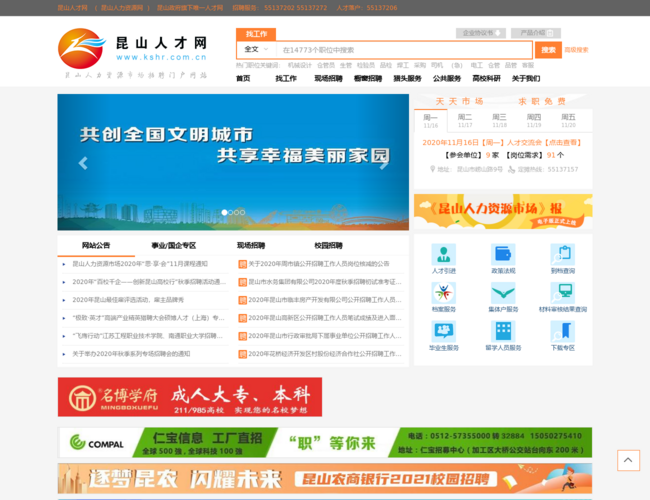Open the 2020年昆山最佳雇评选活动 notice
Screen dimensions: 650x500
tap(128, 300)
